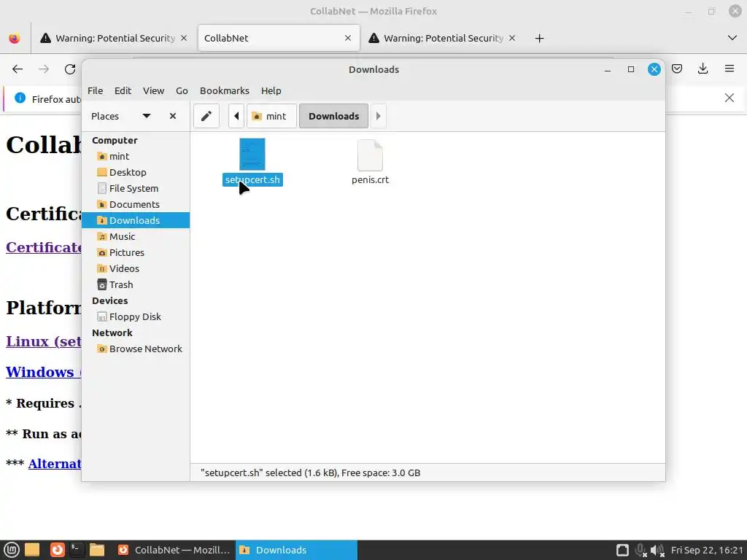This screenshot has height=560, width=747.
Task: Click the show desktop taskbar icon
Action: click(x=32, y=550)
